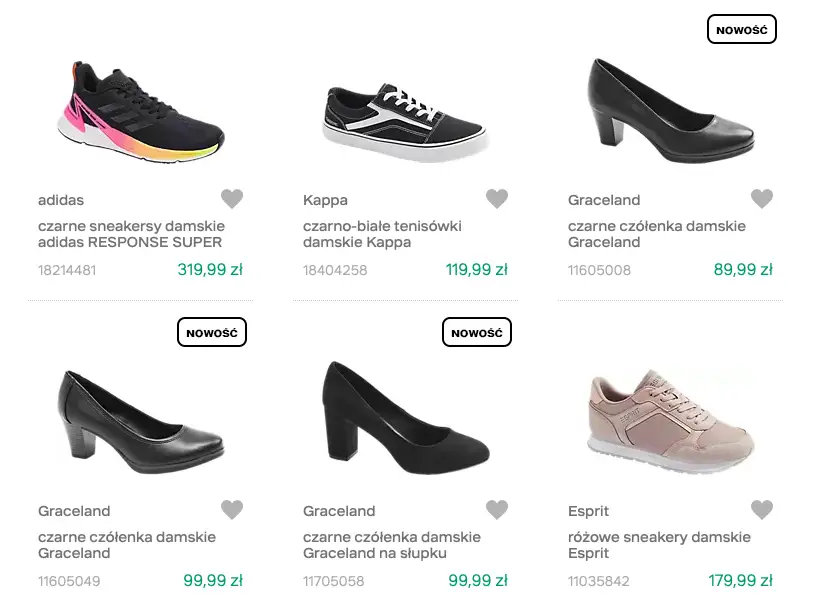Add pink Esprit sneakers to favorites

tap(762, 510)
